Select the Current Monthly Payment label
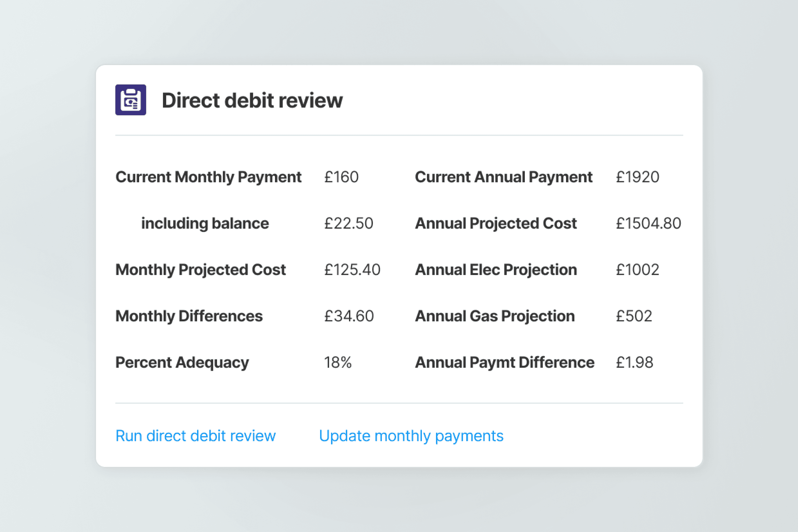Viewport: 798px width, 532px height. (x=208, y=177)
